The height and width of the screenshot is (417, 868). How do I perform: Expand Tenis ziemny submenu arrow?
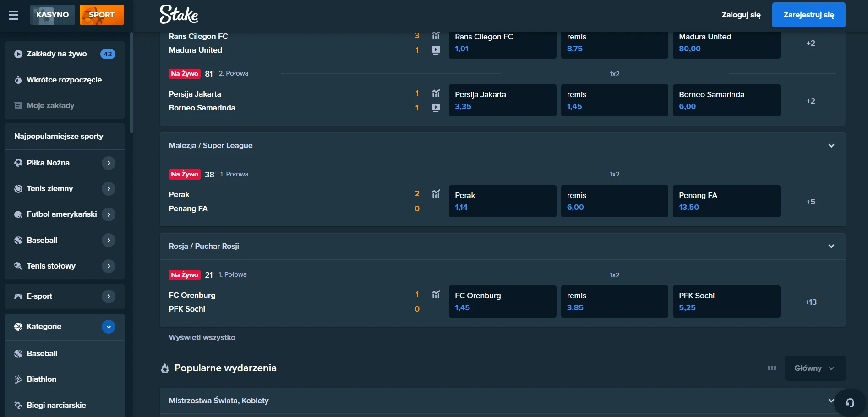click(109, 188)
